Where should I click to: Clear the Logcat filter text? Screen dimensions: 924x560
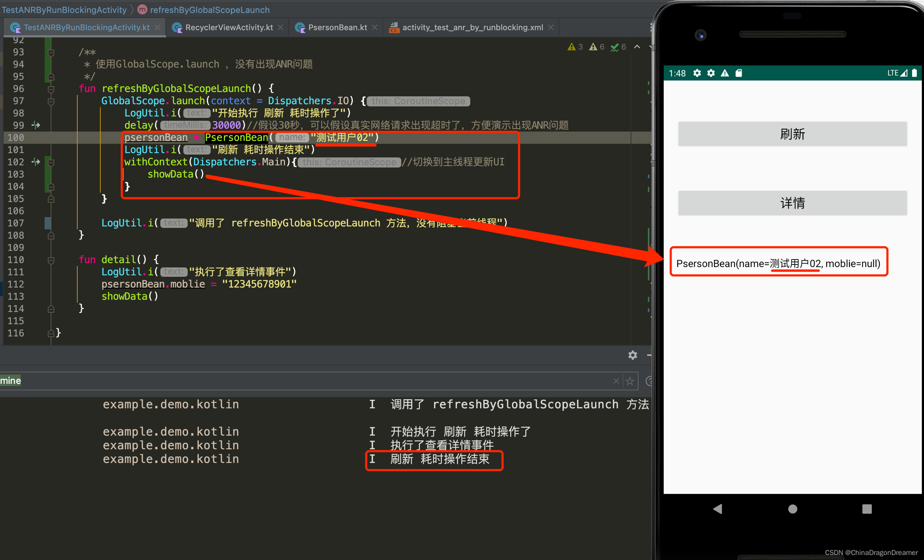tap(616, 381)
